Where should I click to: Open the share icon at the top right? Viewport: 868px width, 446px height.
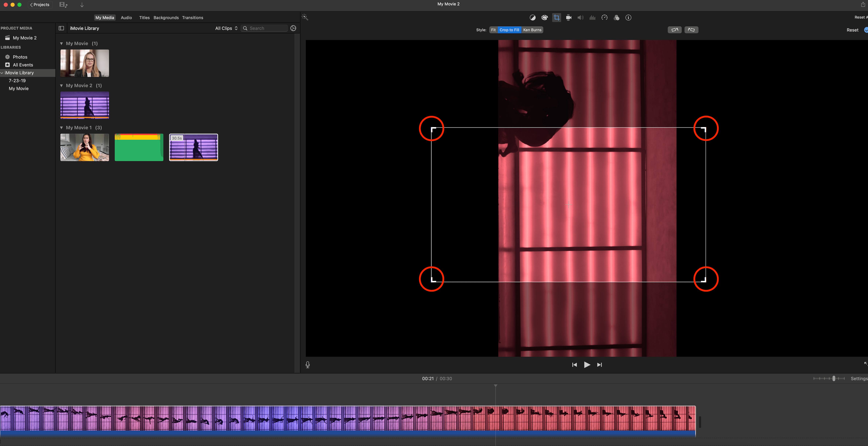click(863, 4)
